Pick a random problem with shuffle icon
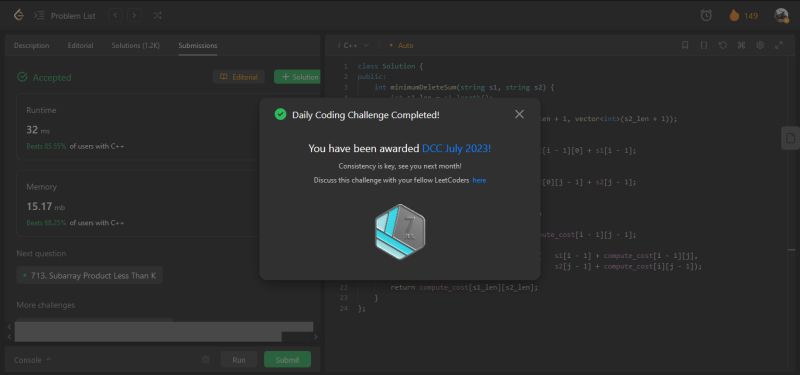The image size is (800, 375). (x=158, y=16)
